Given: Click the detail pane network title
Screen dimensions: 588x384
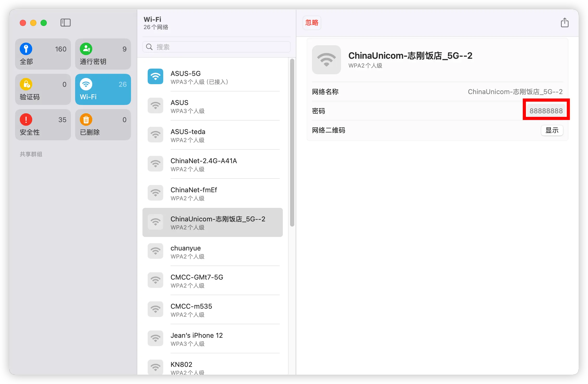Looking at the screenshot, I should coord(410,56).
